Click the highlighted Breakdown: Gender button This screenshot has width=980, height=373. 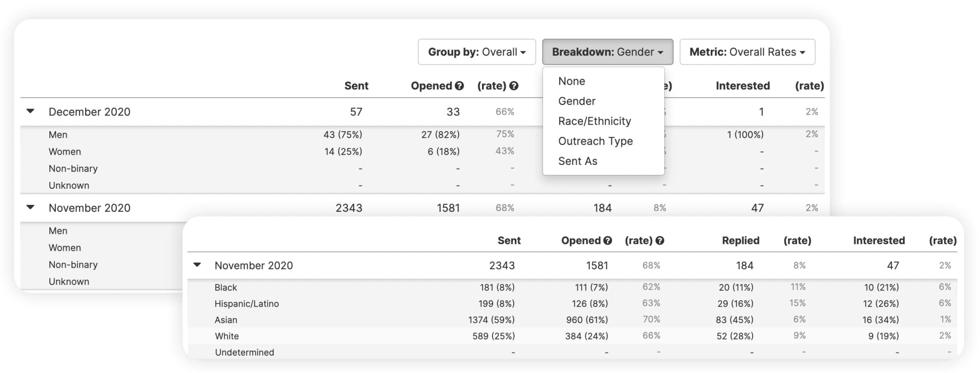(607, 52)
